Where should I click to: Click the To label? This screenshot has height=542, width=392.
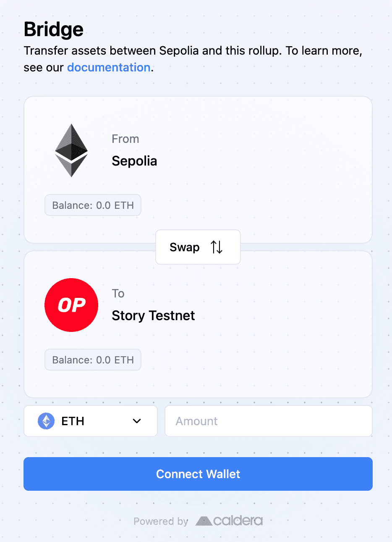118,294
